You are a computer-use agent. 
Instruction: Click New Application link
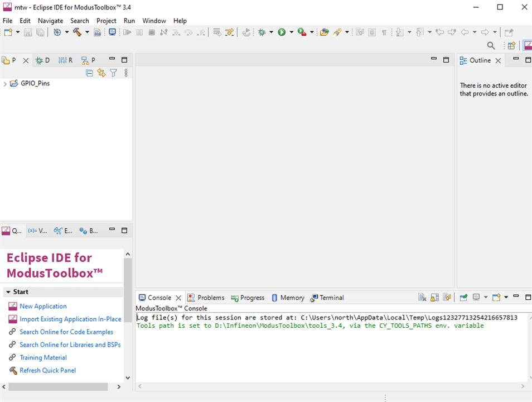(x=43, y=306)
